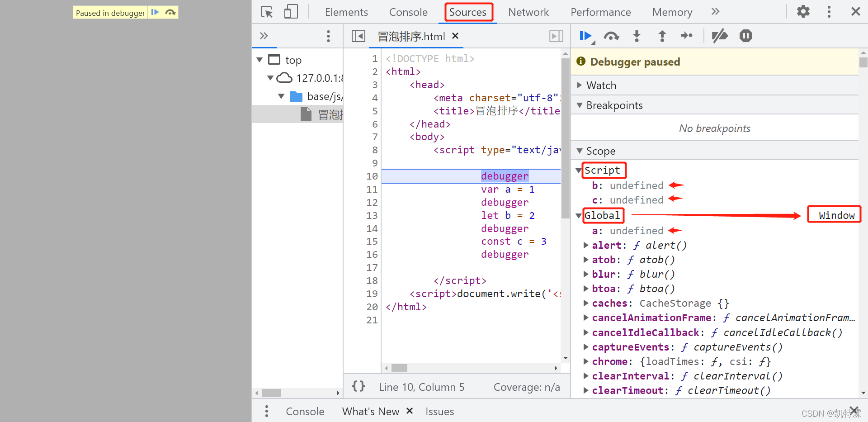Screen dimensions: 868x422
Task: Expand the caches CacheStorage entry
Action: (586, 303)
